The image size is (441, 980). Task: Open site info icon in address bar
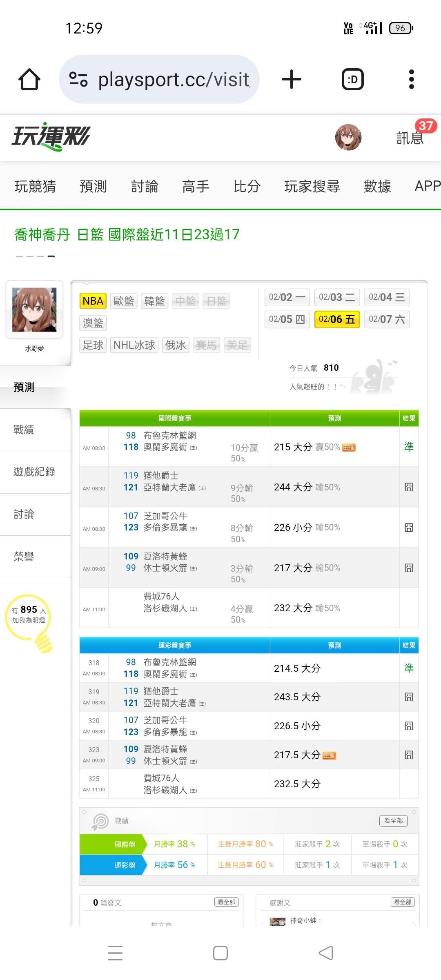tap(78, 79)
